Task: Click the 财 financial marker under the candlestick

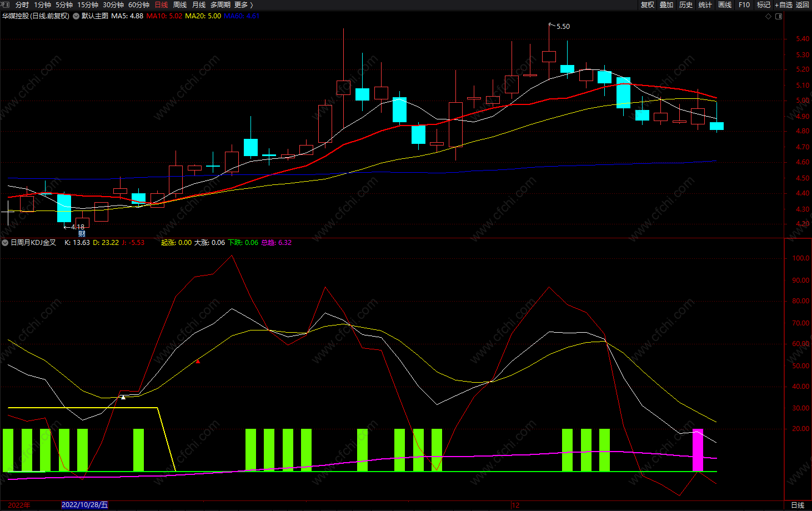Action: coord(82,234)
